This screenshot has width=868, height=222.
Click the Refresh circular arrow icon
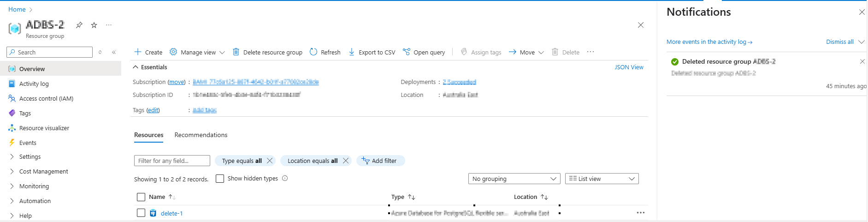coord(313,52)
